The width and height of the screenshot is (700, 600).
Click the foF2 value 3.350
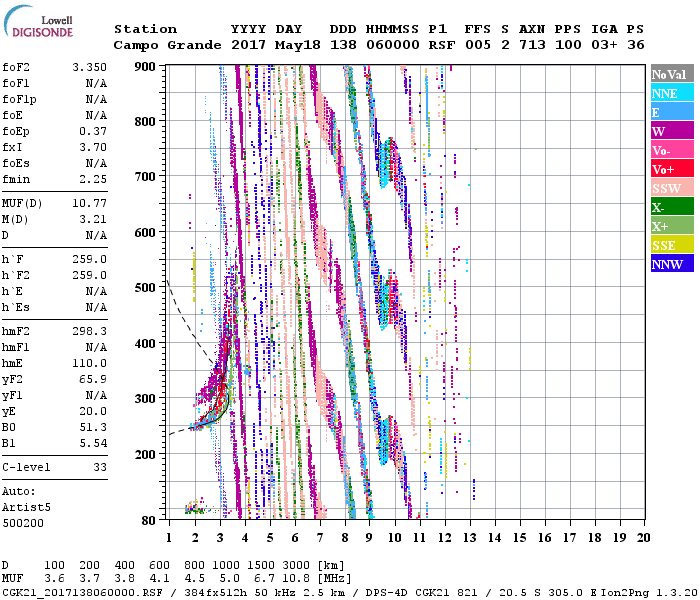[x=89, y=67]
